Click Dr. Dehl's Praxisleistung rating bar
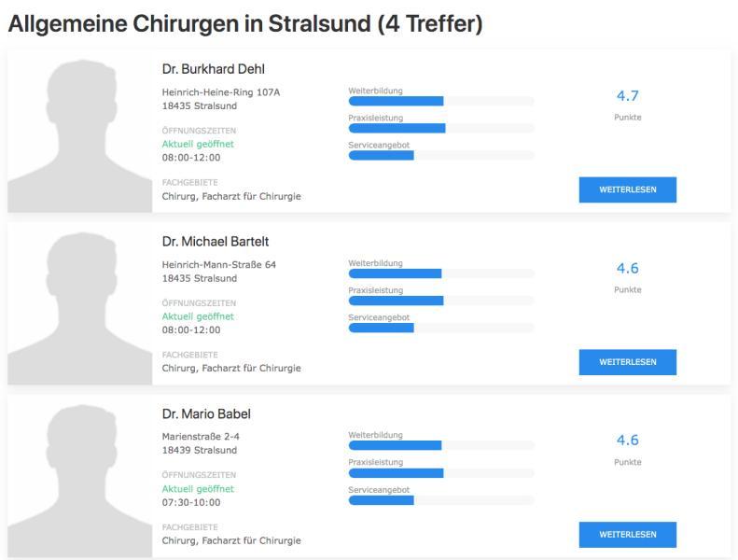 pyautogui.click(x=441, y=128)
